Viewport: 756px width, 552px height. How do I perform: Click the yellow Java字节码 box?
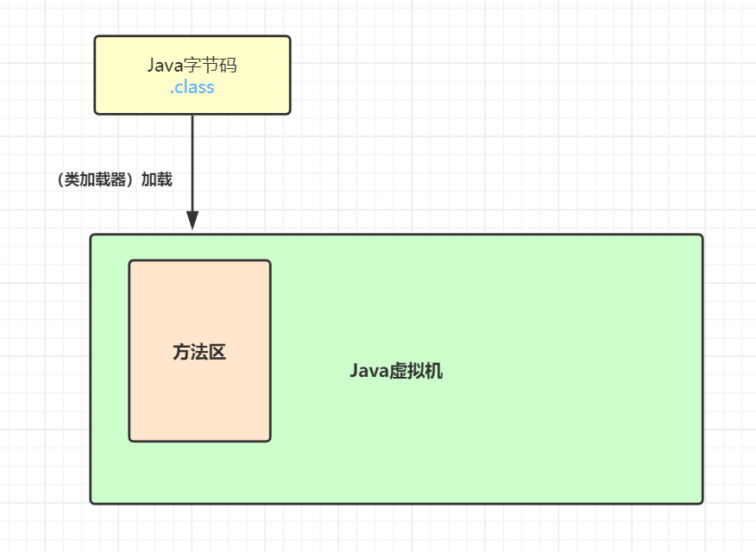[192, 73]
